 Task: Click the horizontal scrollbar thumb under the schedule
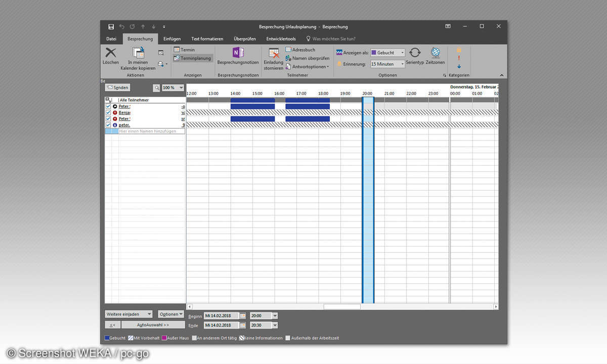[x=342, y=306]
